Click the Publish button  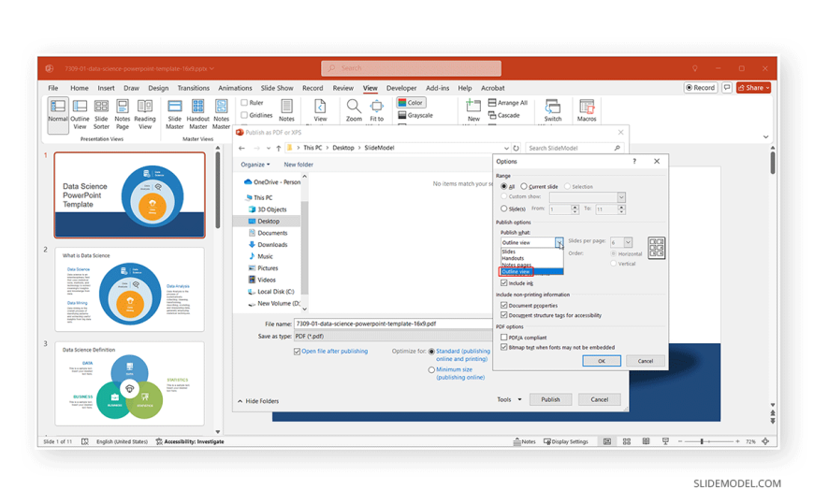point(550,399)
